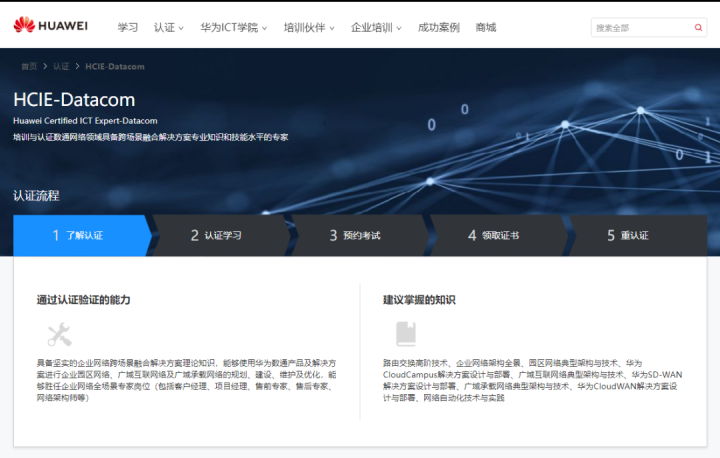Go to 首页 breadcrumb link
This screenshot has width=720, height=458.
tap(29, 67)
